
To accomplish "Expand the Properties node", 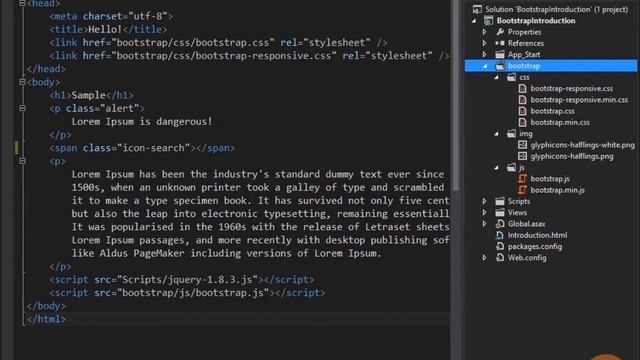I will point(484,32).
